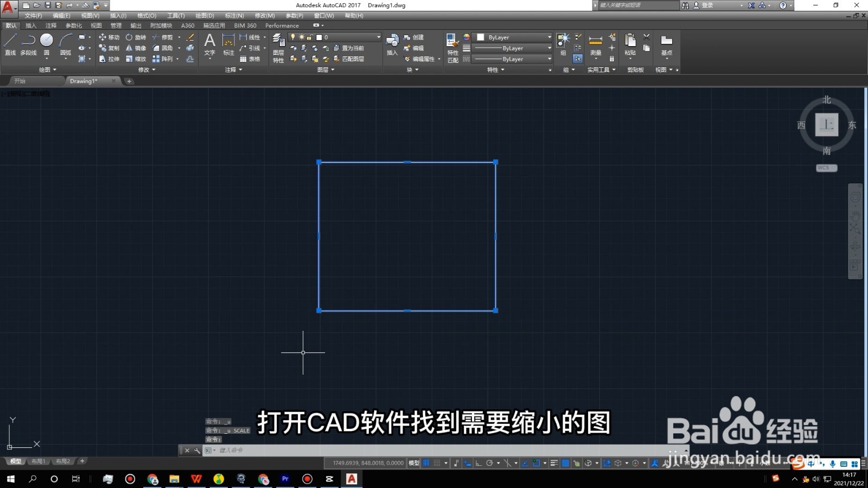Toggle group selection icon in Group panel
The width and height of the screenshot is (868, 488).
click(x=578, y=59)
